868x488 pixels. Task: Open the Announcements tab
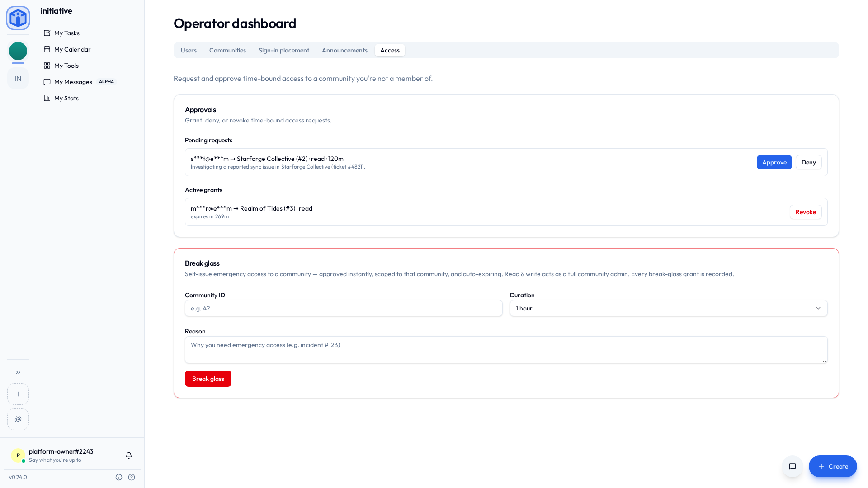344,50
